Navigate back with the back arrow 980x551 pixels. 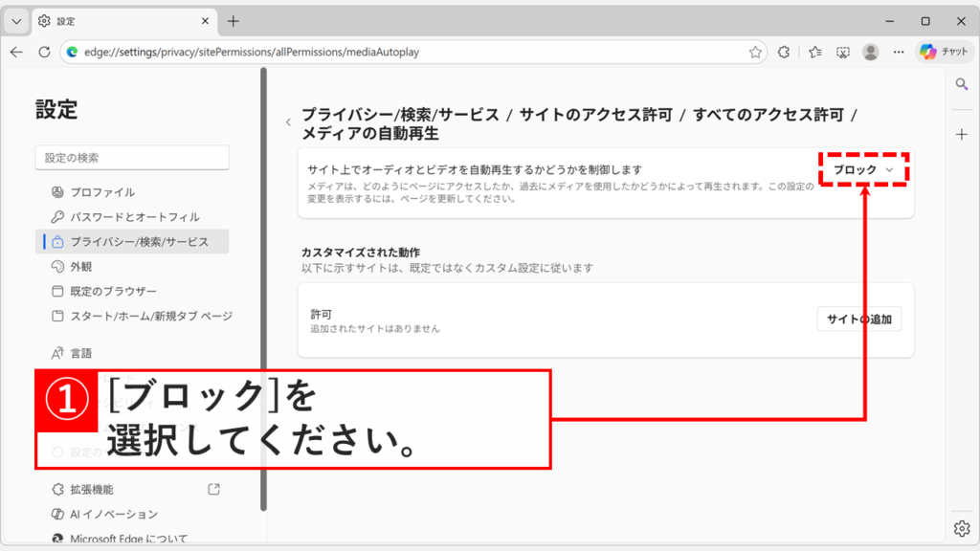point(15,53)
